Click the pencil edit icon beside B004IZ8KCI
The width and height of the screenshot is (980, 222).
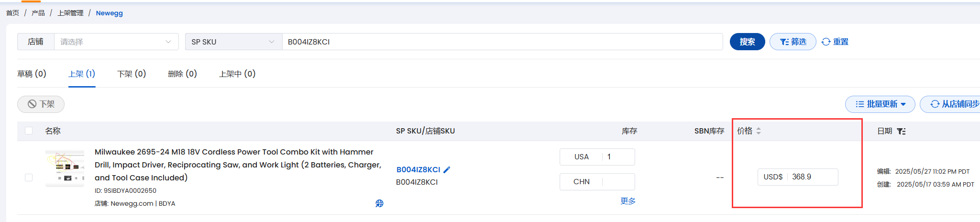click(x=447, y=169)
